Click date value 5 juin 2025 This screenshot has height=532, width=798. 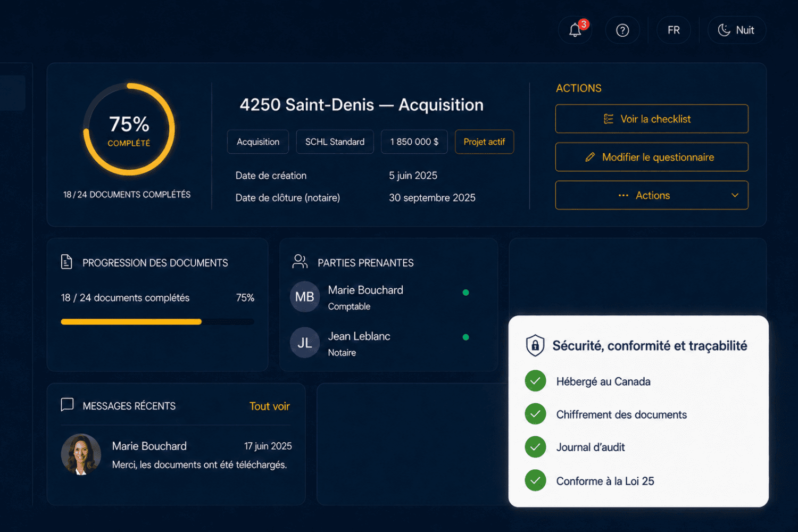click(413, 176)
